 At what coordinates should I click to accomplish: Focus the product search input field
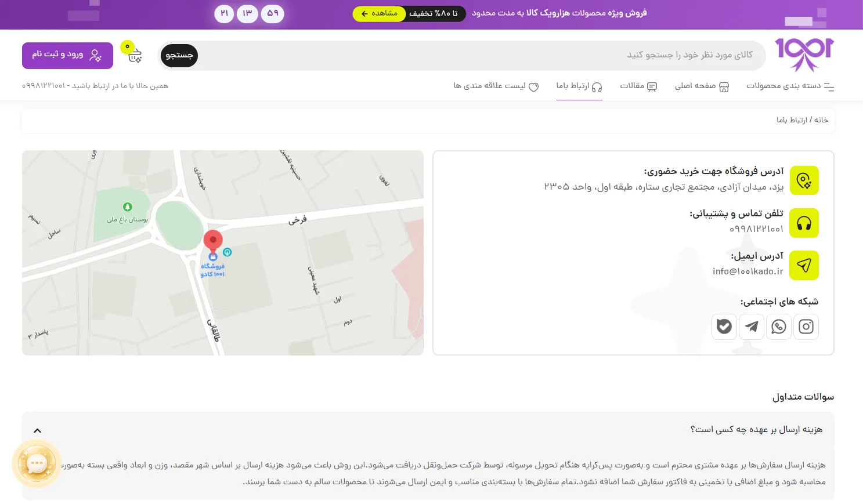click(x=482, y=55)
